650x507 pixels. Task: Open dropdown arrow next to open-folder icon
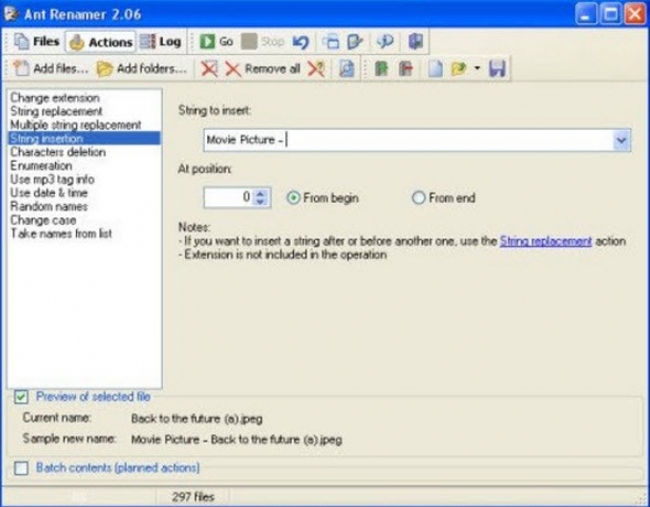[x=477, y=69]
